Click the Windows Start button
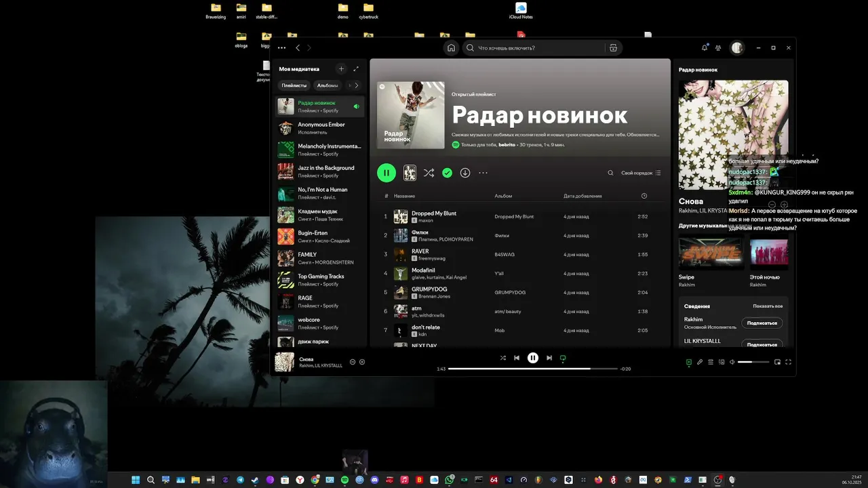The image size is (868, 488). point(135,480)
